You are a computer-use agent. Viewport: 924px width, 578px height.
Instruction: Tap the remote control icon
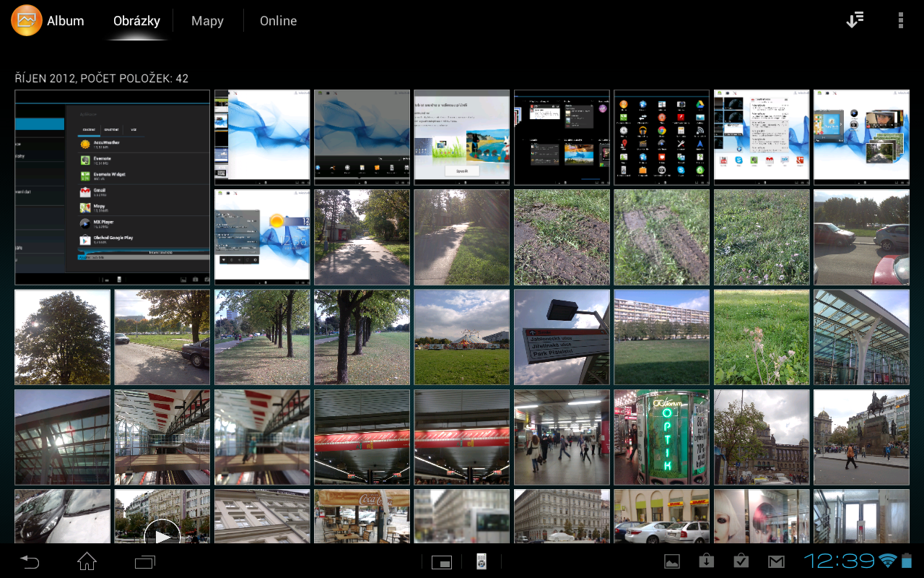point(481,561)
